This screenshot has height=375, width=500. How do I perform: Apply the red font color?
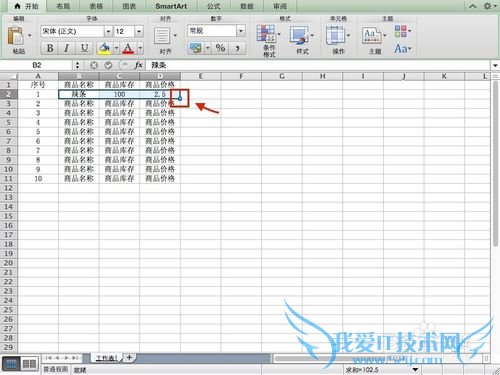pos(128,48)
